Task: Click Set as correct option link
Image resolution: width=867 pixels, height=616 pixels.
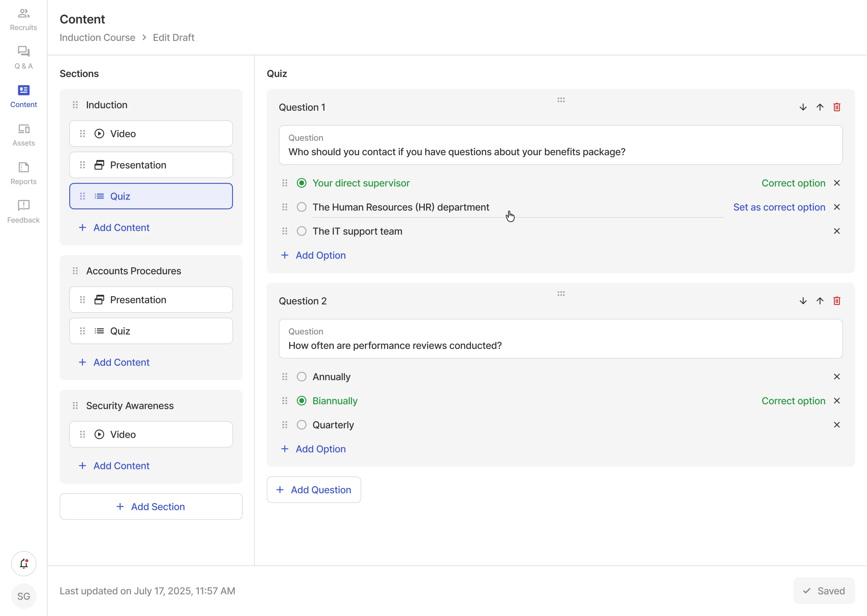Action: [x=779, y=207]
